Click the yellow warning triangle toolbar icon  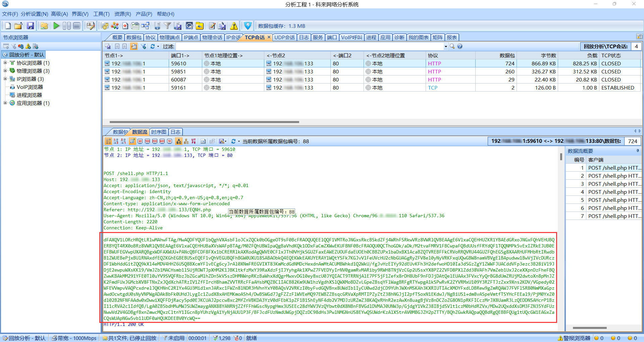point(234,26)
